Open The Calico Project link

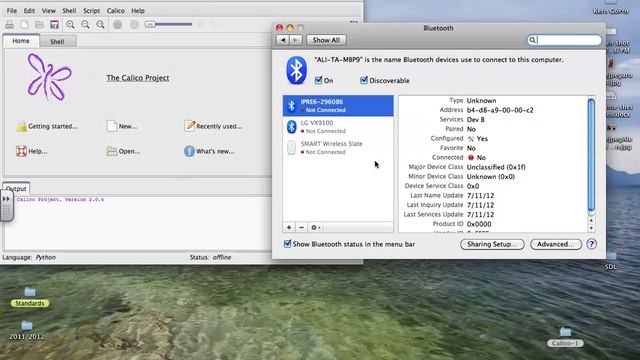click(x=138, y=78)
